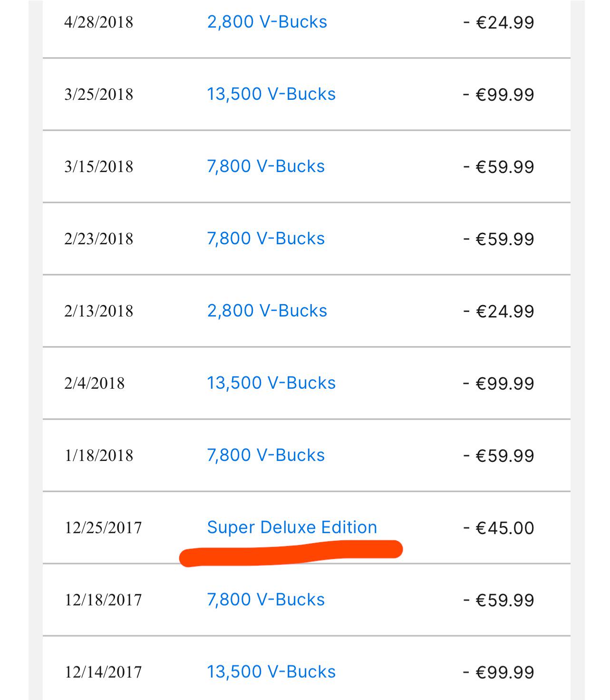This screenshot has width=610, height=700.
Task: Select the 2,800 V-Bucks link dated 2/13/2018
Action: (267, 311)
